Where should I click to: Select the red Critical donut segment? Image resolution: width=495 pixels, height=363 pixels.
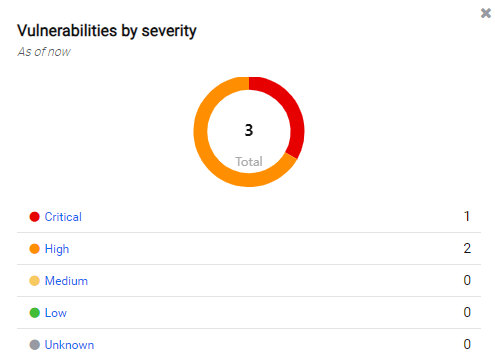tap(292, 111)
